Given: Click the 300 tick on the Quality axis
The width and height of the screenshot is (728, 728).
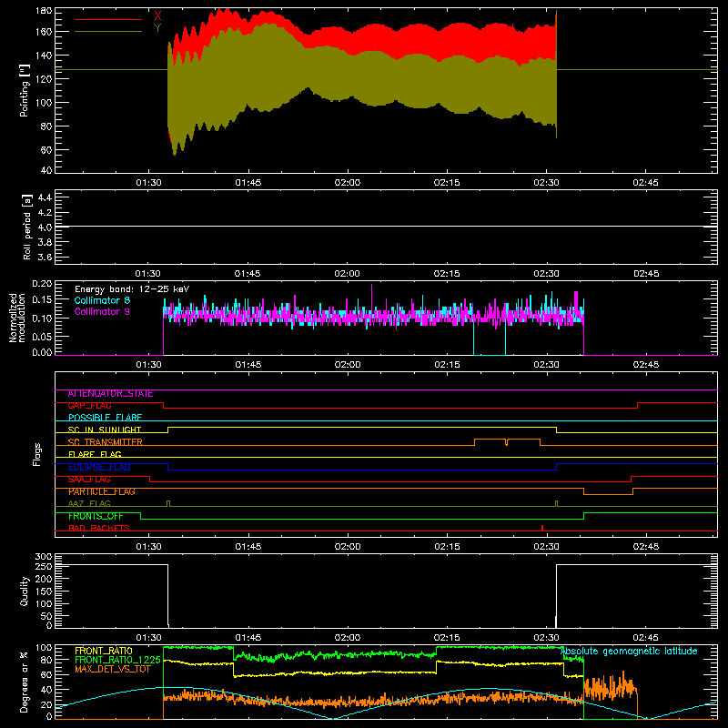Looking at the screenshot, I should [44, 557].
